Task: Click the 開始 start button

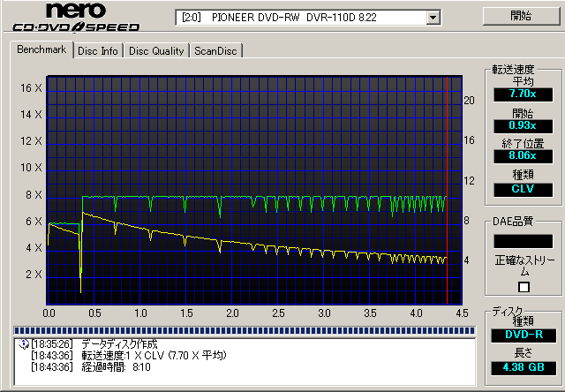Action: point(522,16)
